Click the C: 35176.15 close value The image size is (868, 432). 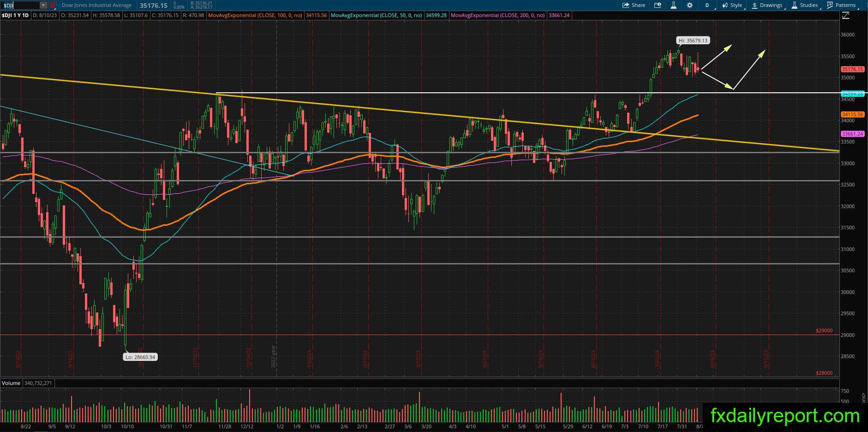[165, 15]
